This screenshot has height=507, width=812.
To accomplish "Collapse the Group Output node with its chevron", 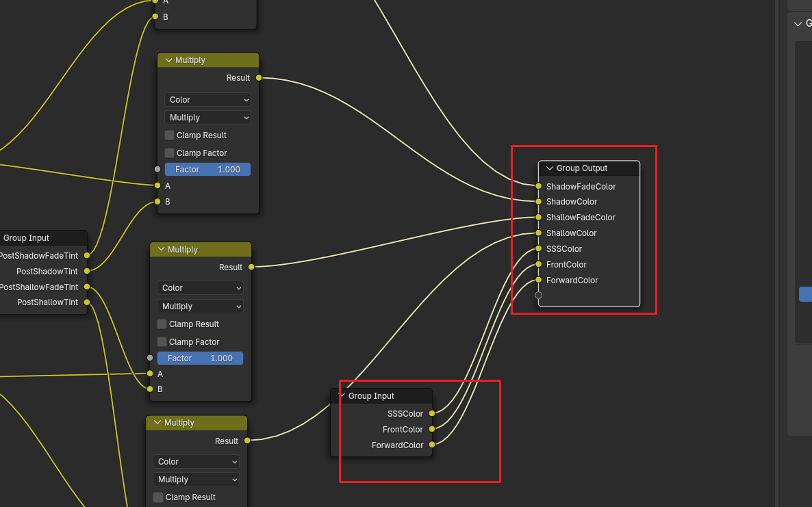I will [x=549, y=168].
